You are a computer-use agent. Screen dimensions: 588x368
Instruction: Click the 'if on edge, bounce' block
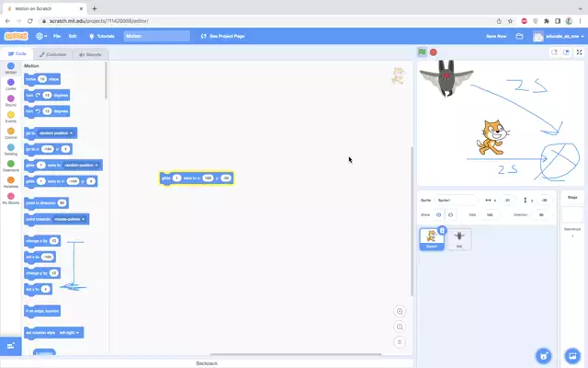[42, 311]
